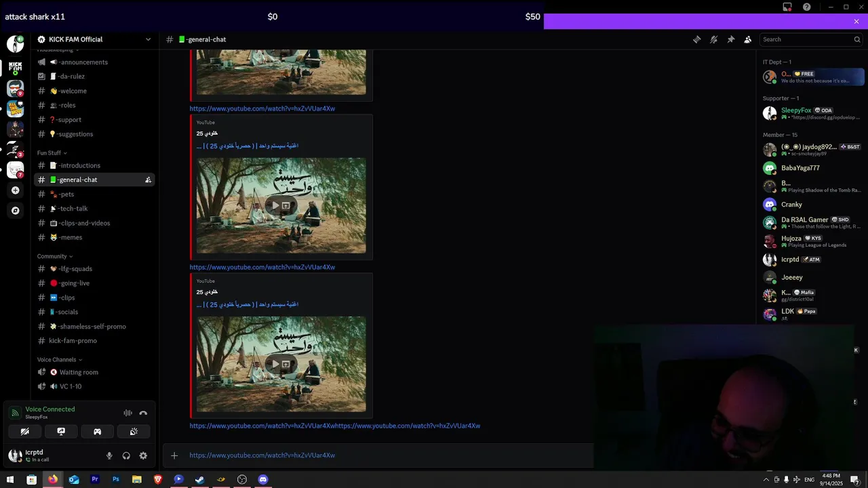Open the soundboard button
Screen dimensions: 868x488
point(134,432)
